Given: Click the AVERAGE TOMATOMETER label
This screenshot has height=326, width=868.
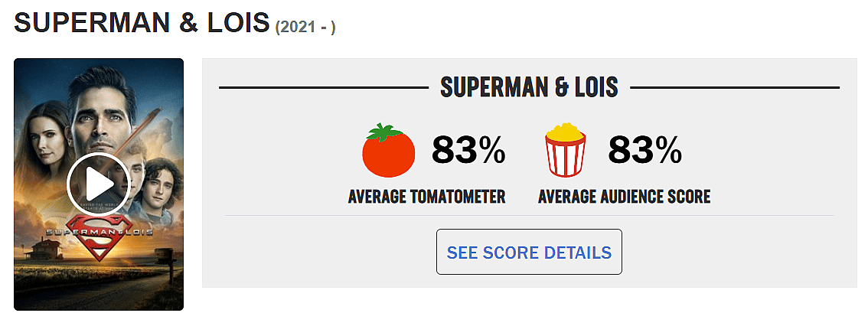Looking at the screenshot, I should 426,197.
